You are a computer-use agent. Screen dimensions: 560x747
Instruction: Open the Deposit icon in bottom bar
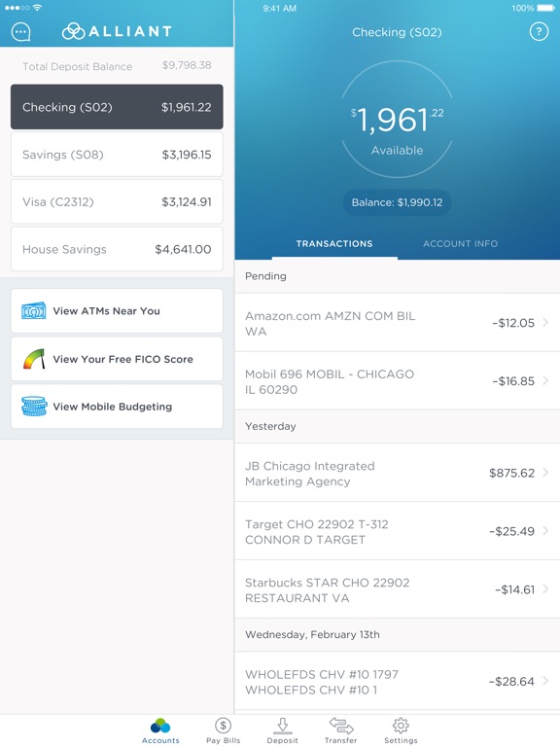coord(282,726)
